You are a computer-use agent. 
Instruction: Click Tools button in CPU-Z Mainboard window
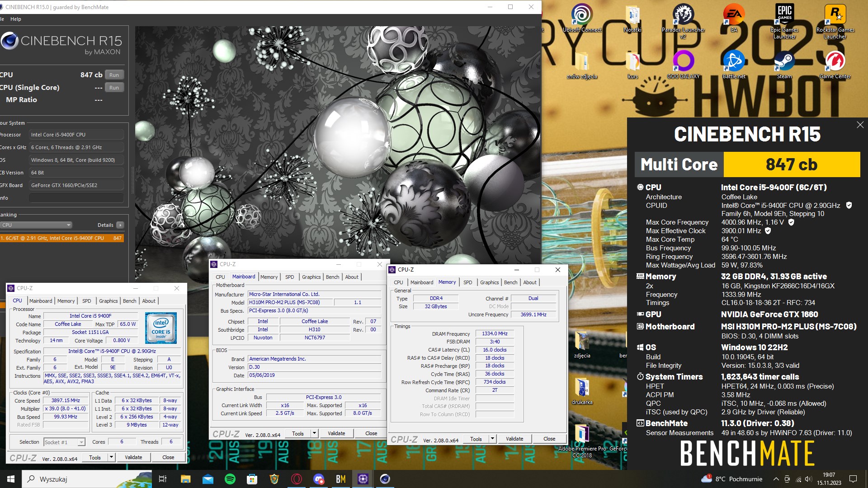tap(298, 433)
